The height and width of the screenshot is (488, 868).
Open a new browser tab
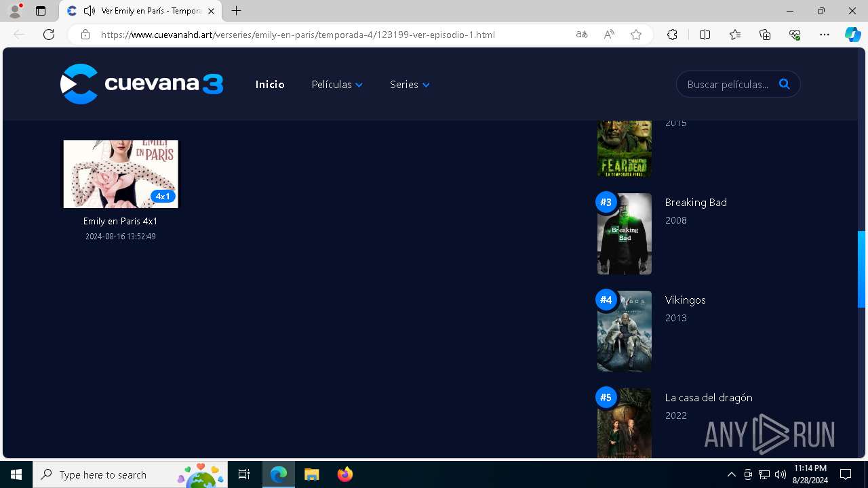point(236,11)
